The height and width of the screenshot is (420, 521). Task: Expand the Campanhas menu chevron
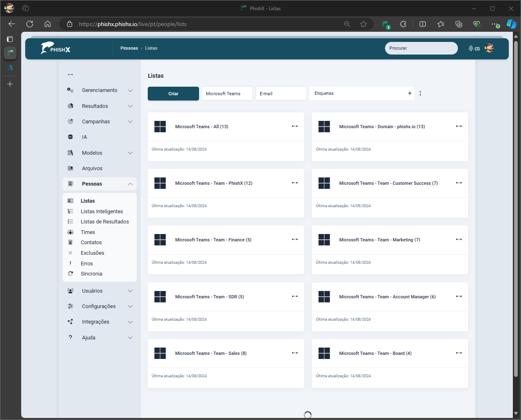tap(130, 122)
